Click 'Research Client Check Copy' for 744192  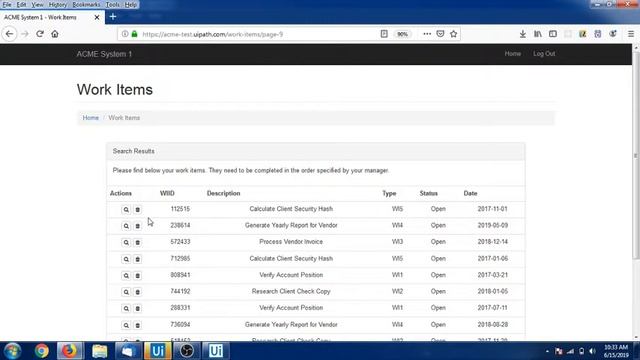point(291,291)
